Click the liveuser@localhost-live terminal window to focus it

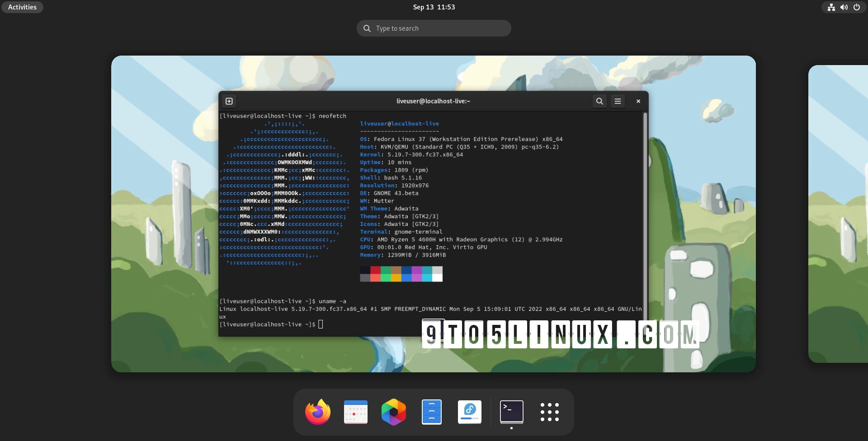click(433, 101)
